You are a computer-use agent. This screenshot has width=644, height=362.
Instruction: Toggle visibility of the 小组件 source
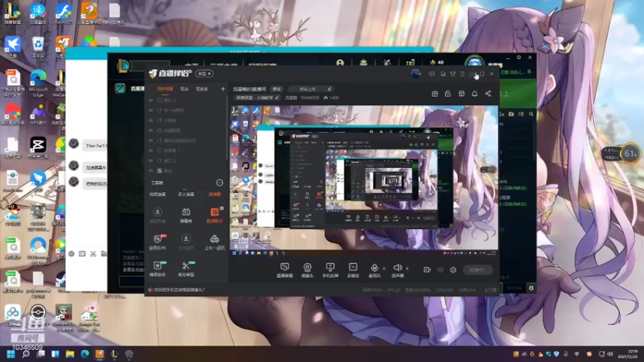[x=151, y=121]
